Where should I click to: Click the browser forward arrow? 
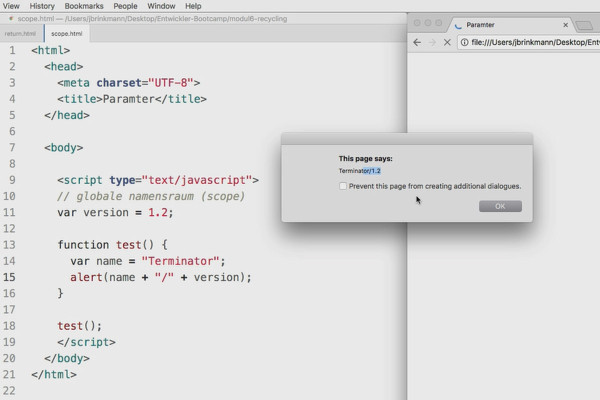tap(432, 42)
